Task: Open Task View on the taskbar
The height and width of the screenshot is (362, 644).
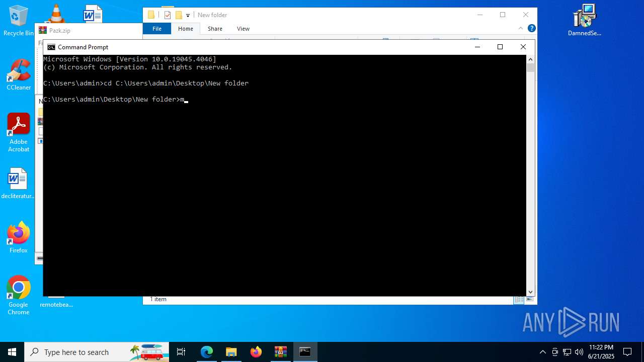Action: point(181,352)
